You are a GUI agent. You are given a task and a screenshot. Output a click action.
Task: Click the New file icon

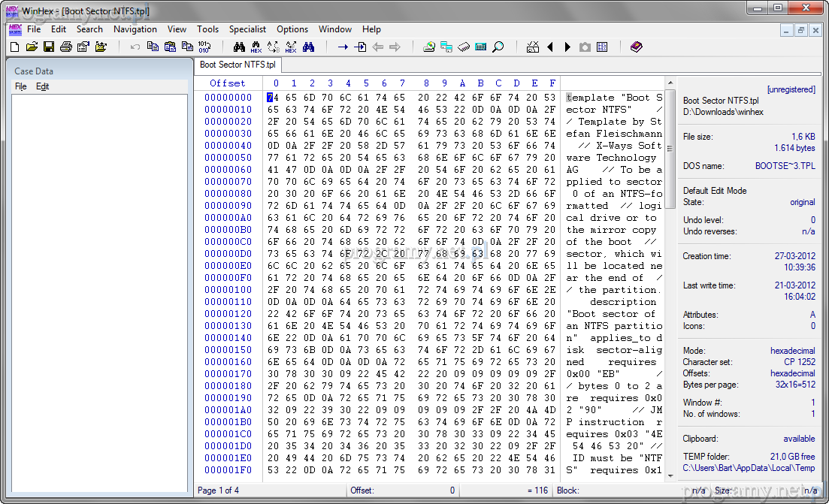[14, 47]
